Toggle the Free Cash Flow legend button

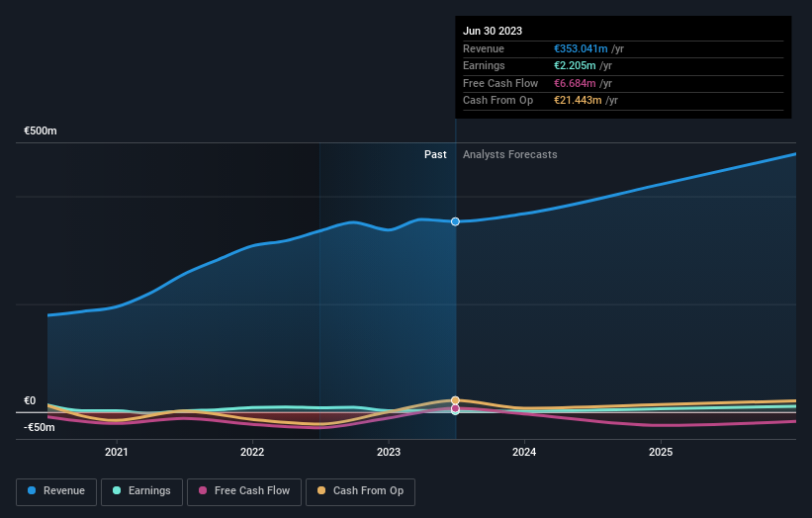coord(244,491)
